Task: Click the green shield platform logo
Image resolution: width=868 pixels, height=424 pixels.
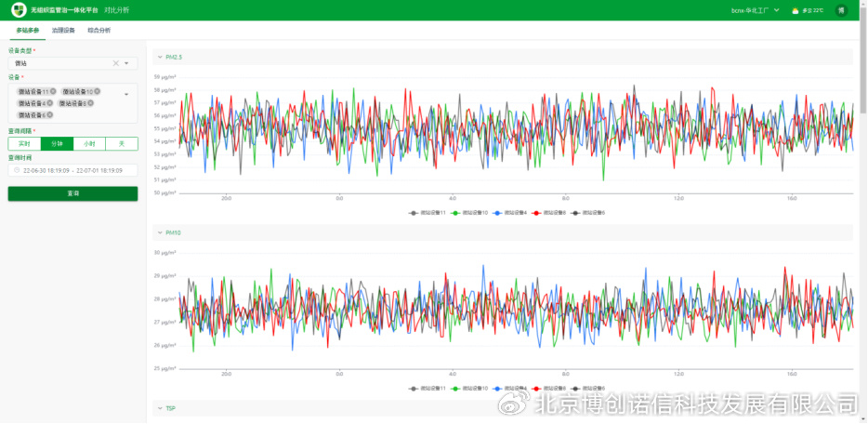Action: (17, 10)
